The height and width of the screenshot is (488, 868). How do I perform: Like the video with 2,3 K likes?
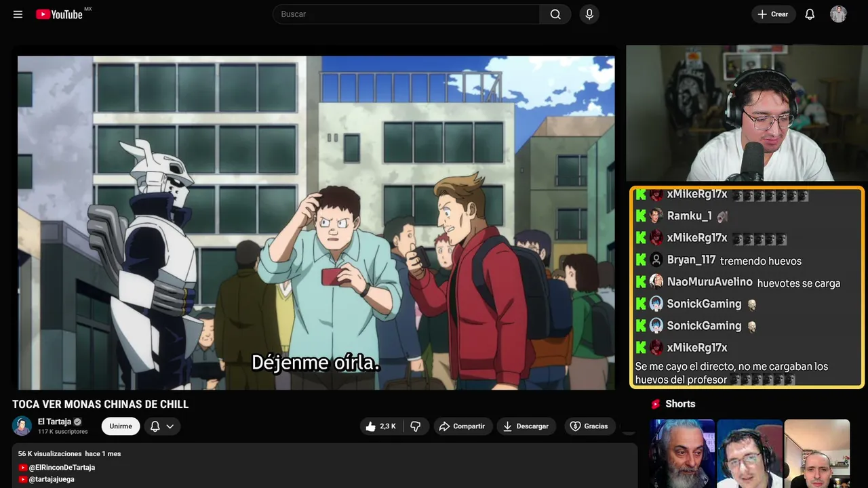381,426
